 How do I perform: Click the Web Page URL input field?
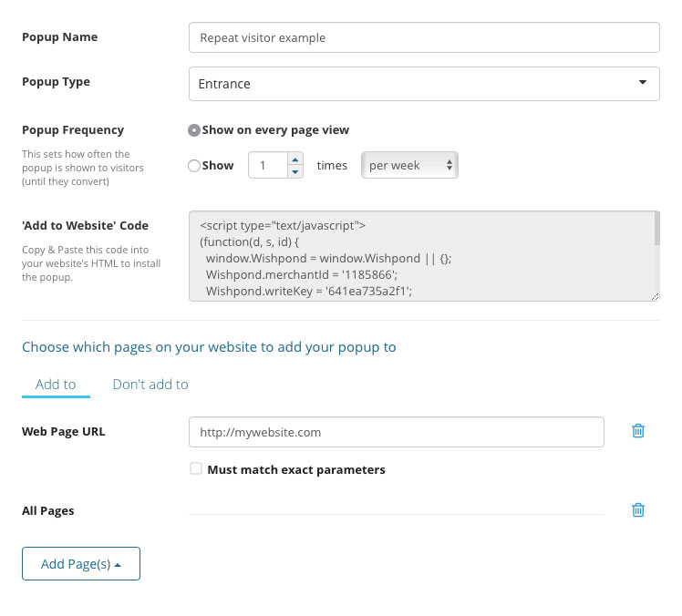point(396,432)
